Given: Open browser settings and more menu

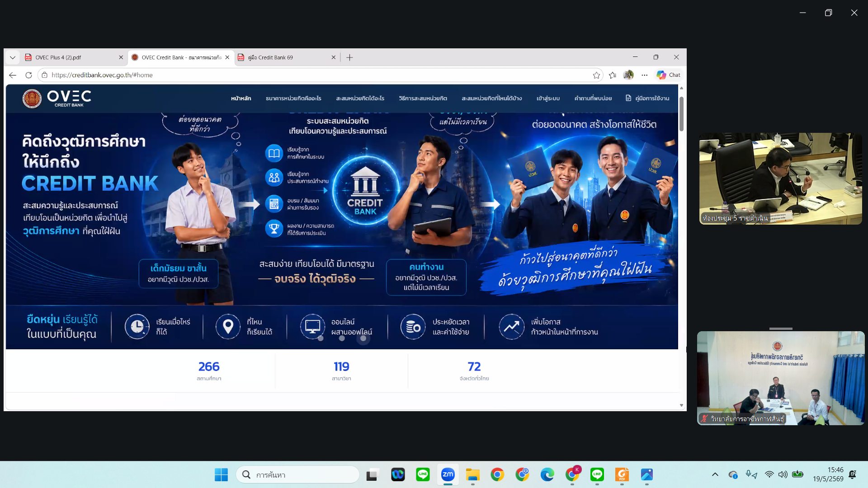Looking at the screenshot, I should coord(645,75).
